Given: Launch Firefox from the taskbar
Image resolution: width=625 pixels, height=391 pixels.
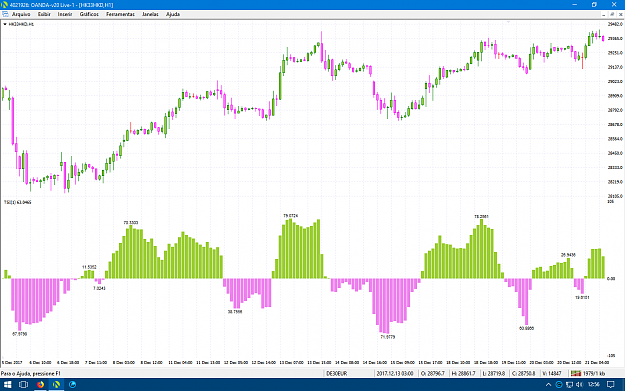Looking at the screenshot, I should (x=40, y=385).
